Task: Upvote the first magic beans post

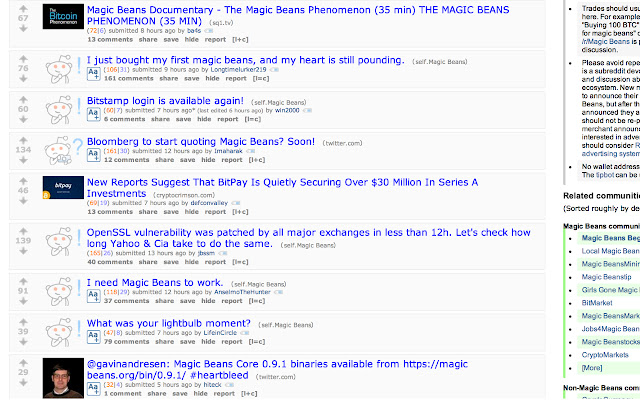Action: point(23,59)
